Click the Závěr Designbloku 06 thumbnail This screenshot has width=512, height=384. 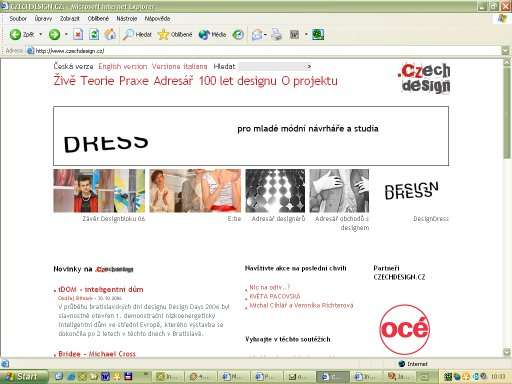click(99, 191)
